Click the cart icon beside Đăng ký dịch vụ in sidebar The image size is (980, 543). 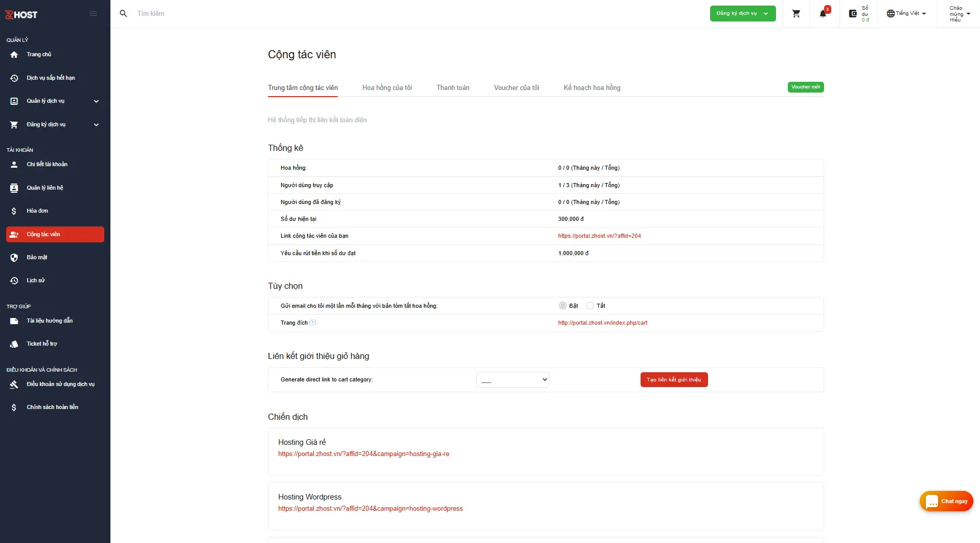point(14,125)
